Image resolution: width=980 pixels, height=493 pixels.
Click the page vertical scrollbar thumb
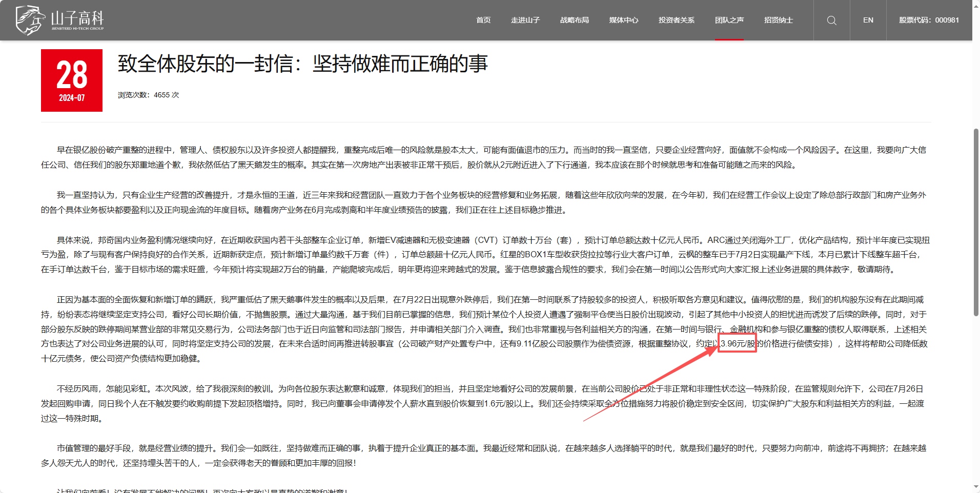(x=976, y=222)
